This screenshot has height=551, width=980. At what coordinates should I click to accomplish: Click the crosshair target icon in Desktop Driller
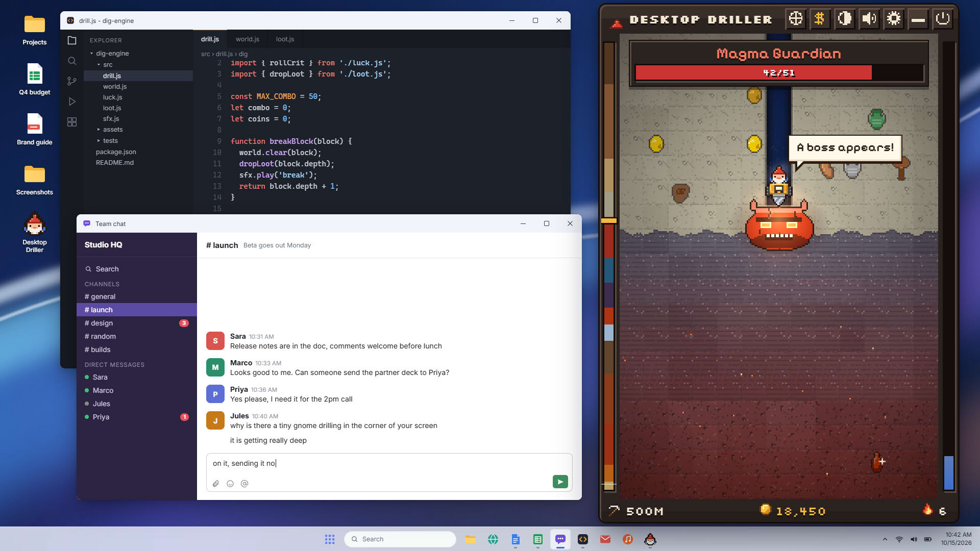point(795,19)
